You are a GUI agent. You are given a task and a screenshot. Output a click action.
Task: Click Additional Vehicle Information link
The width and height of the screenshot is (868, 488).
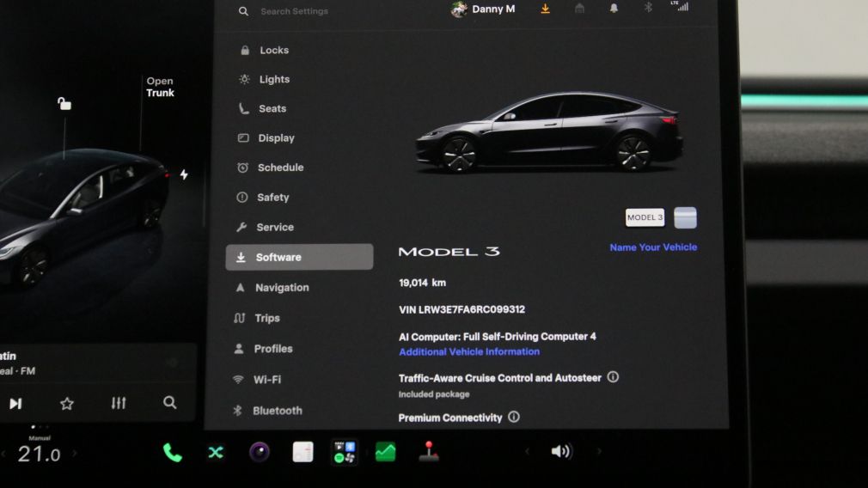(469, 352)
